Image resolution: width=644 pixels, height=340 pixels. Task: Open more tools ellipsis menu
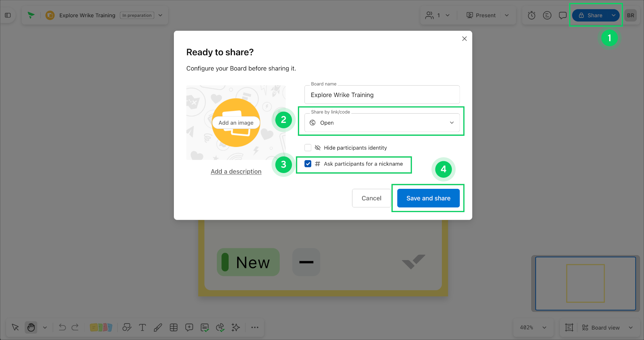[x=255, y=327]
